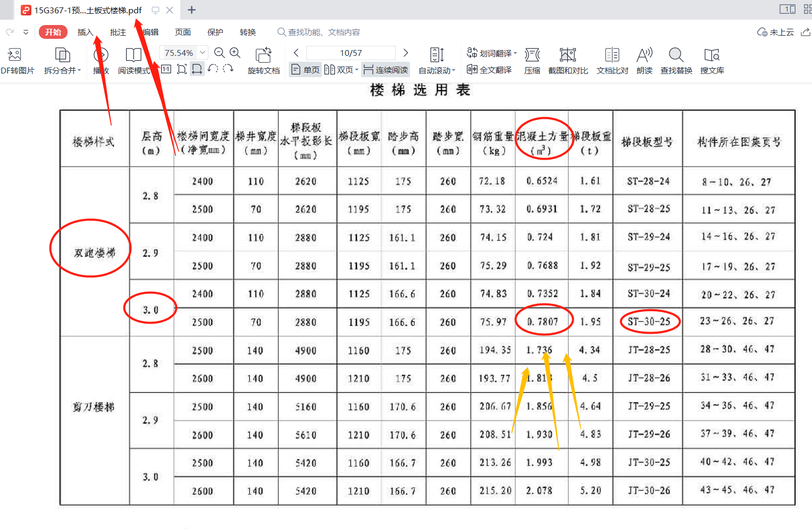
Task: Click the monitor icon on document tab
Action: click(155, 10)
